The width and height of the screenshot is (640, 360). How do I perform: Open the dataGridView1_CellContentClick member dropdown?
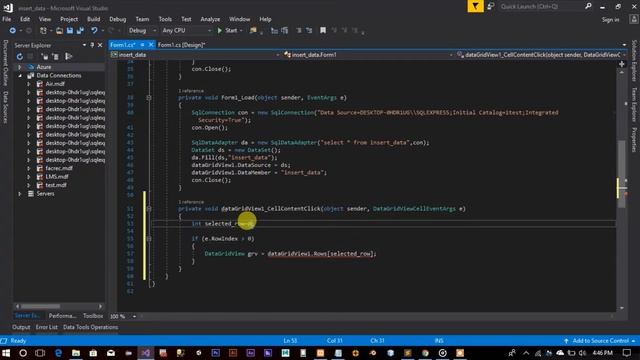tap(541, 55)
